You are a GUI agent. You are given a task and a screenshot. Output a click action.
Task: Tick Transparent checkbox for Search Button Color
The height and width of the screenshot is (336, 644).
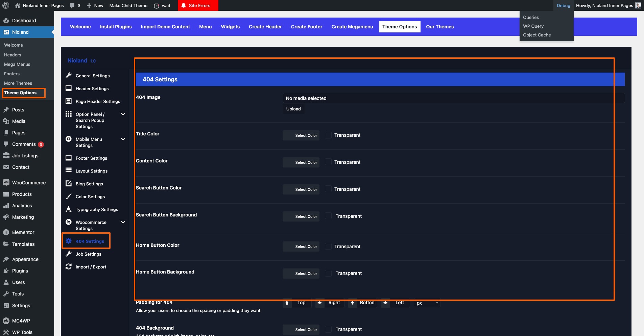[x=328, y=189]
